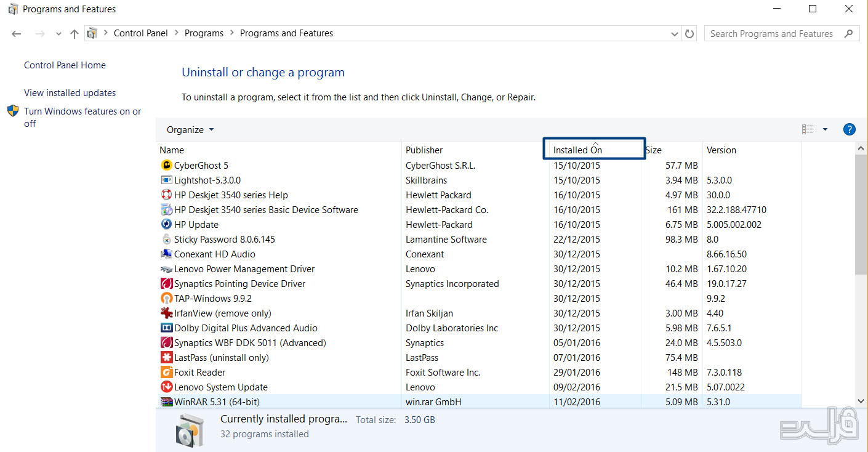Click the 148 MB size cell
Image resolution: width=868 pixels, height=452 pixels.
[x=681, y=372]
